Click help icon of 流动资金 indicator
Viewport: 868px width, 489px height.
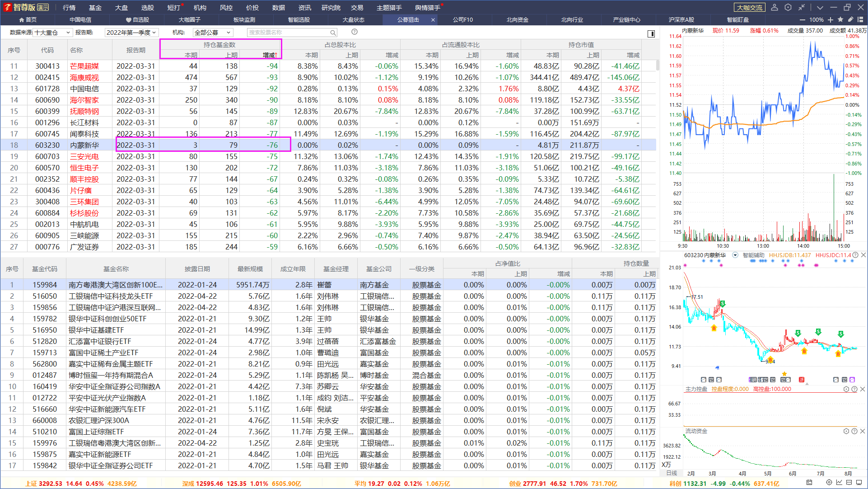(x=854, y=431)
